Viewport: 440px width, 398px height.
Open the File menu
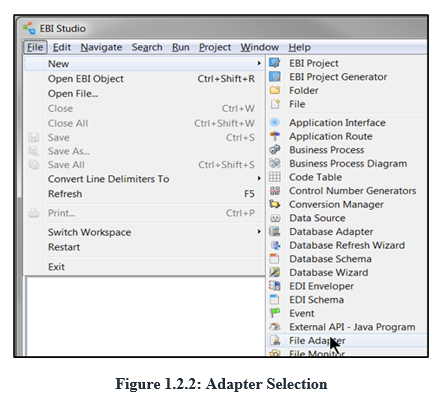[35, 47]
